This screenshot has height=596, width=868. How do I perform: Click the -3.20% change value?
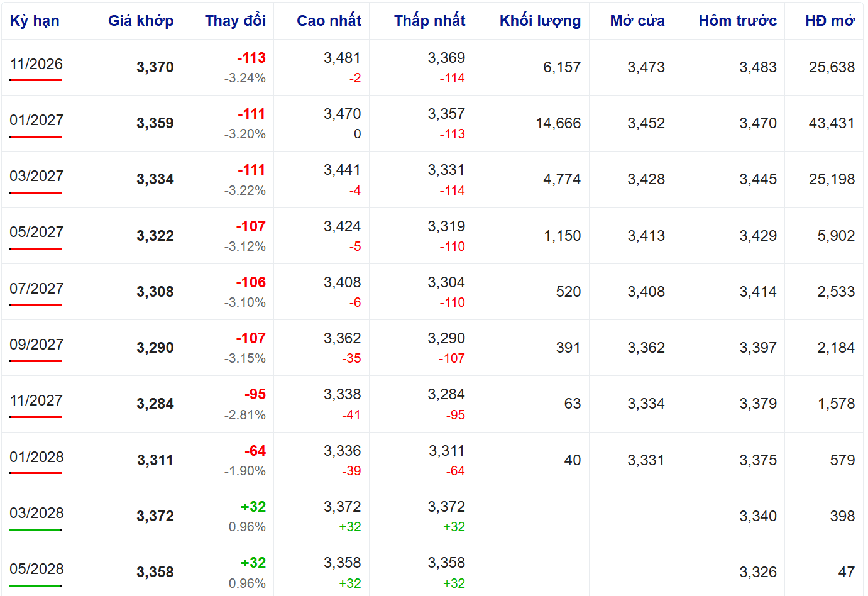pyautogui.click(x=244, y=134)
